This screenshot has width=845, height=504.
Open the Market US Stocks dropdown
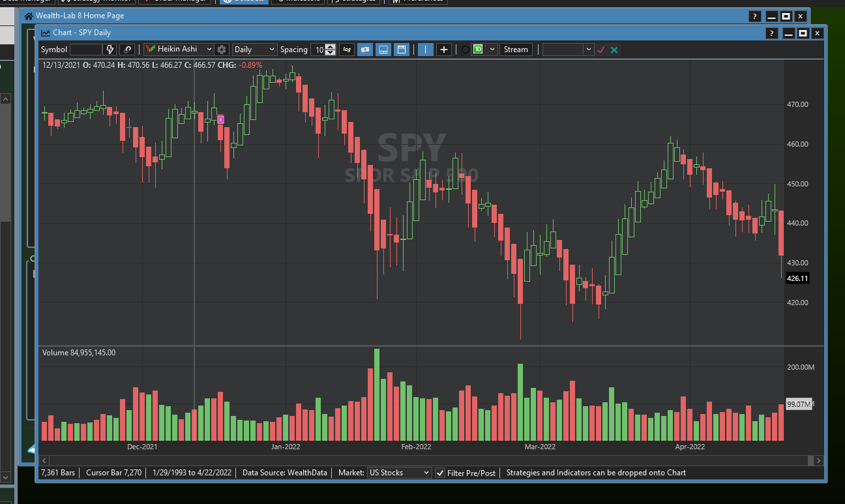[x=399, y=473]
